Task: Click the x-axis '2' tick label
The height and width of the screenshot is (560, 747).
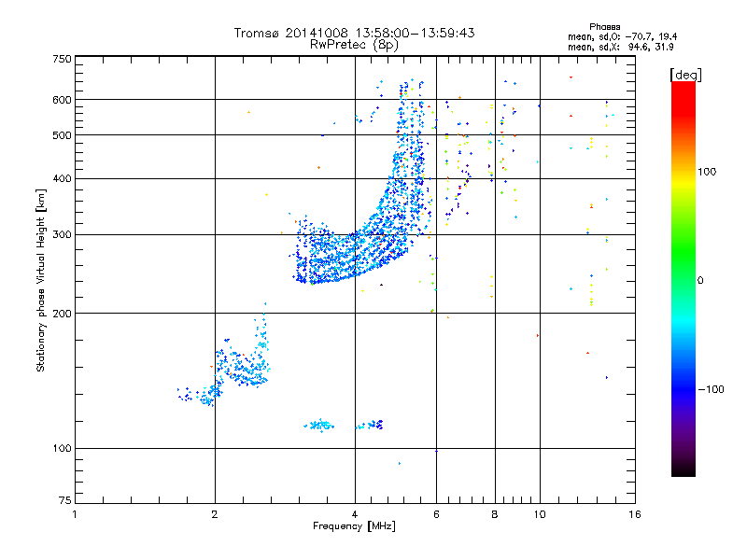Action: coord(215,514)
